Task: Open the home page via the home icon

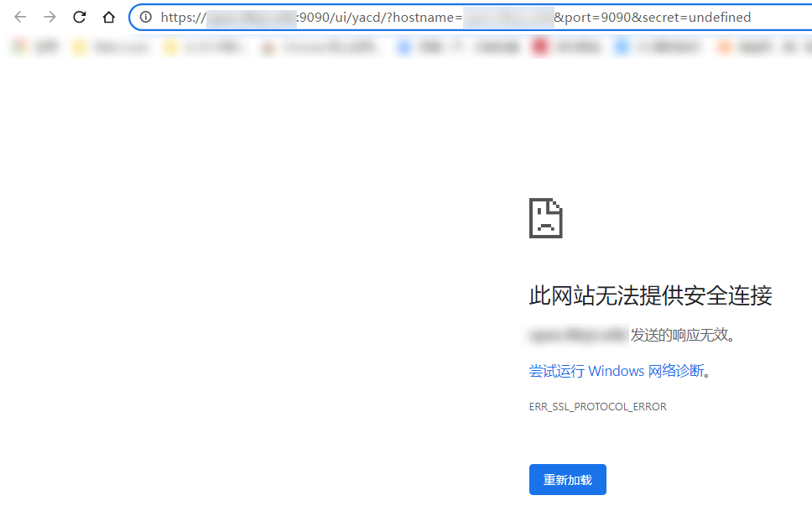Action: point(108,16)
